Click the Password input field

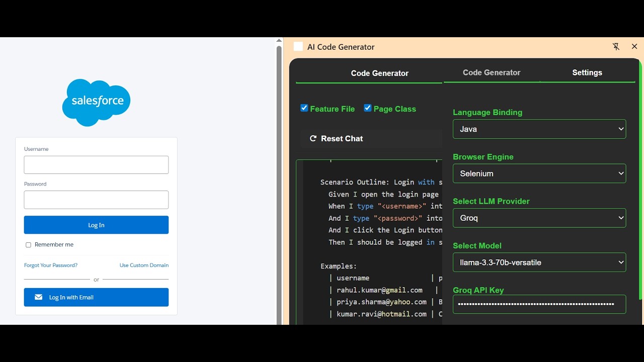(x=96, y=200)
